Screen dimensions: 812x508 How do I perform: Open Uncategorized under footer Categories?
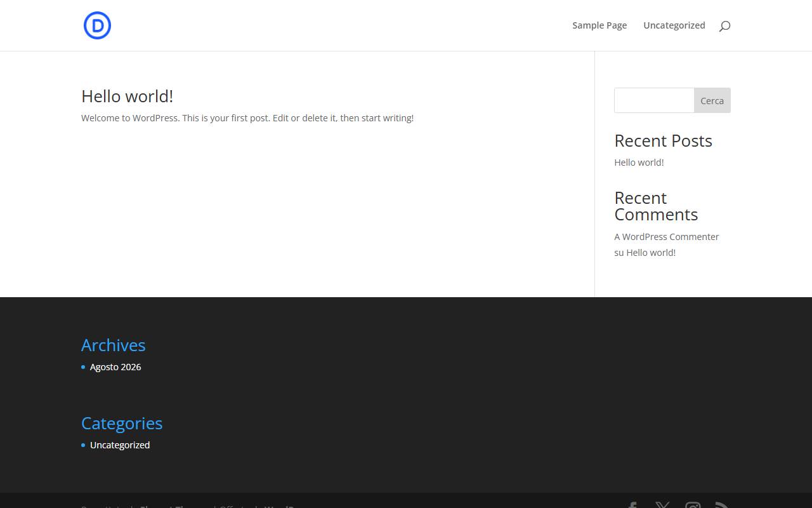120,445
